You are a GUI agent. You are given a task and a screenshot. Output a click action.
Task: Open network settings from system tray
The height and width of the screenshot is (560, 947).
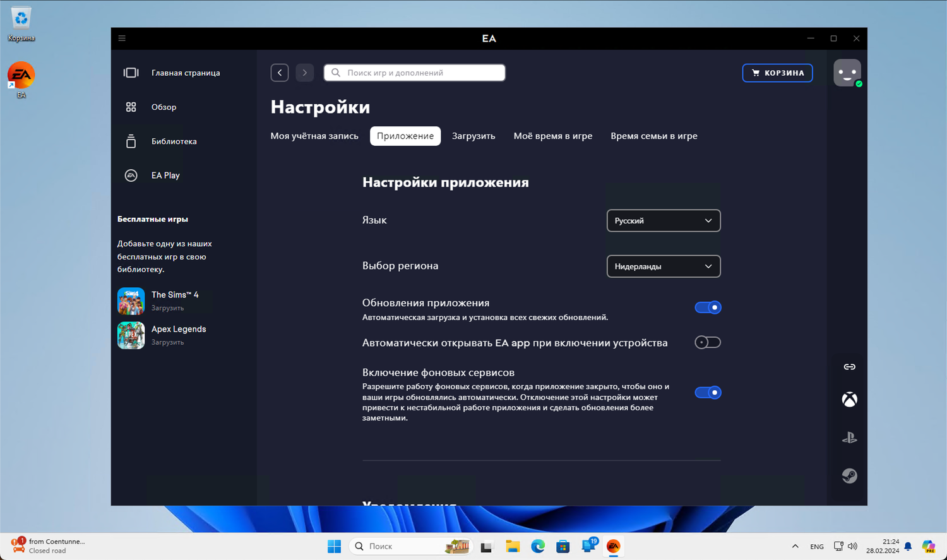[x=838, y=547]
